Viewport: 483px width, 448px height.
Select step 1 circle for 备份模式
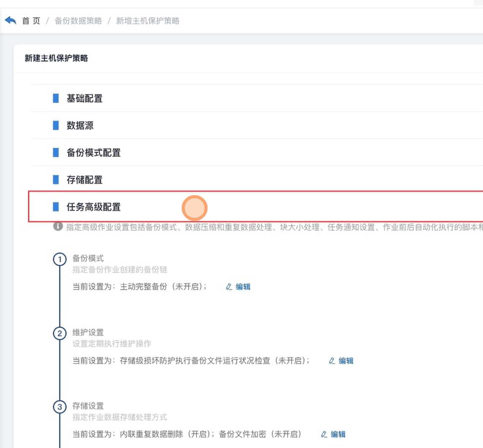[60, 259]
